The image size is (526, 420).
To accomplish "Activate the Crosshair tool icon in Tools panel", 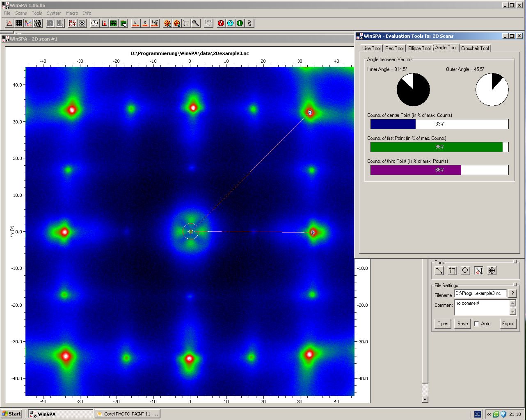I will 492,271.
